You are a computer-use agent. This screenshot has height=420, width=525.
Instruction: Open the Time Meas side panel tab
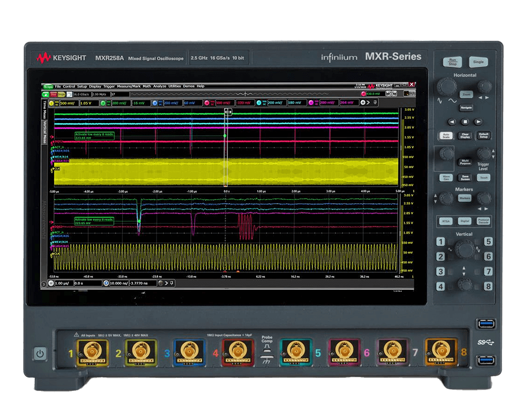point(44,109)
